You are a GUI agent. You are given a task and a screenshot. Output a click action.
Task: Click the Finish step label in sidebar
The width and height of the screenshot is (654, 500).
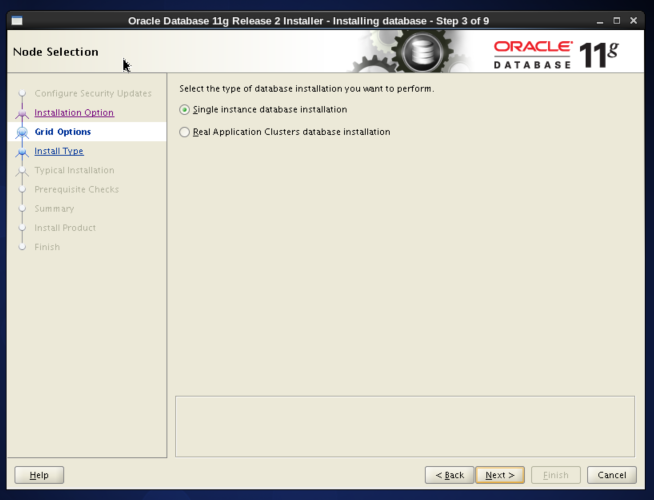(x=47, y=247)
